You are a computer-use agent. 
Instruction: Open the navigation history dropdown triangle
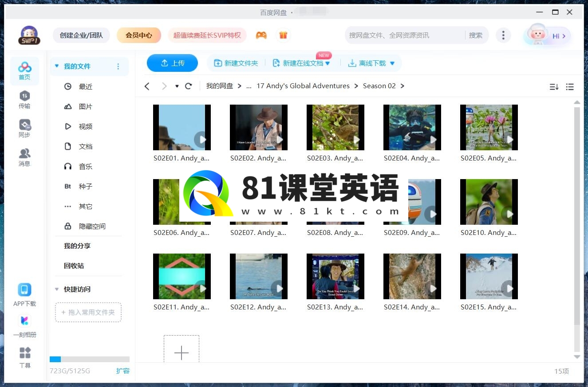[177, 86]
